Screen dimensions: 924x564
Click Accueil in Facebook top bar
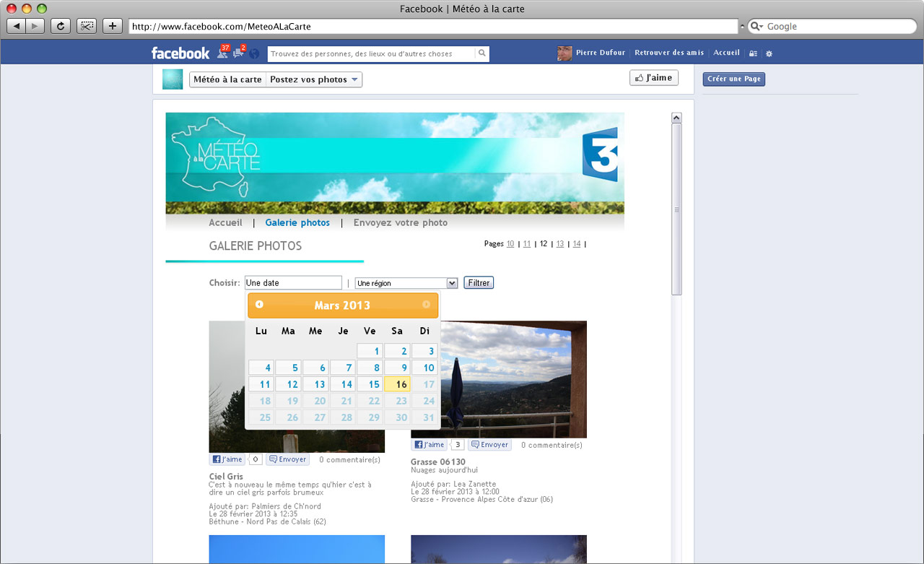click(x=727, y=53)
